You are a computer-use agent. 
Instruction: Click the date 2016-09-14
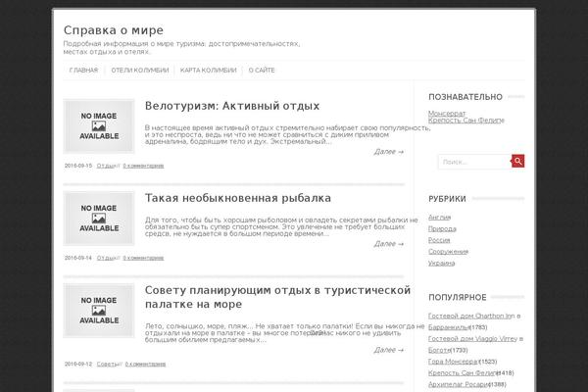[x=78, y=258]
